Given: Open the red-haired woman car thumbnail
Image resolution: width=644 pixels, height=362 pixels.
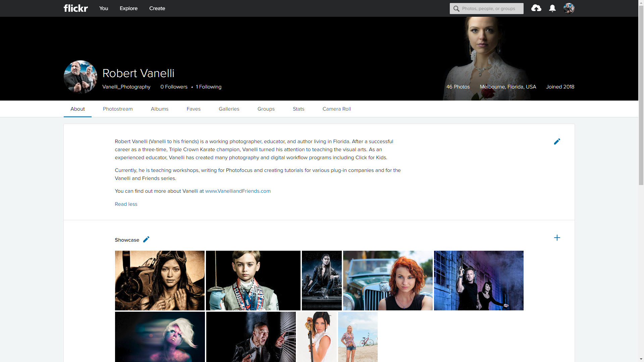Looking at the screenshot, I should pos(388,280).
